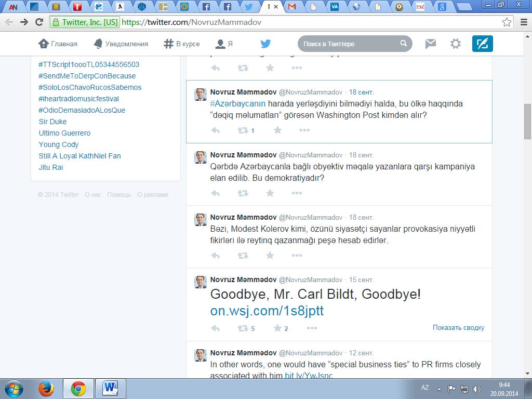Open the on.wsj.com/1s8jptt link
Screen dimensions: 532x399
(x=267, y=311)
